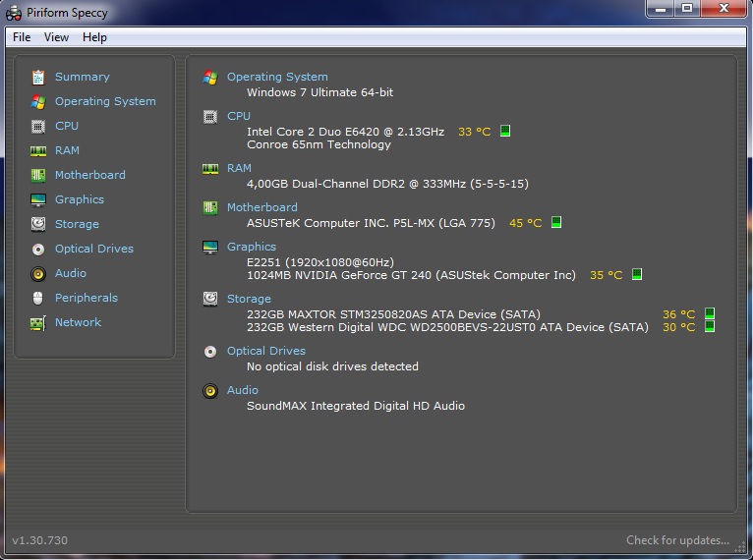Click the RAM stick icon in main panel
This screenshot has height=560, width=753.
pos(210,169)
